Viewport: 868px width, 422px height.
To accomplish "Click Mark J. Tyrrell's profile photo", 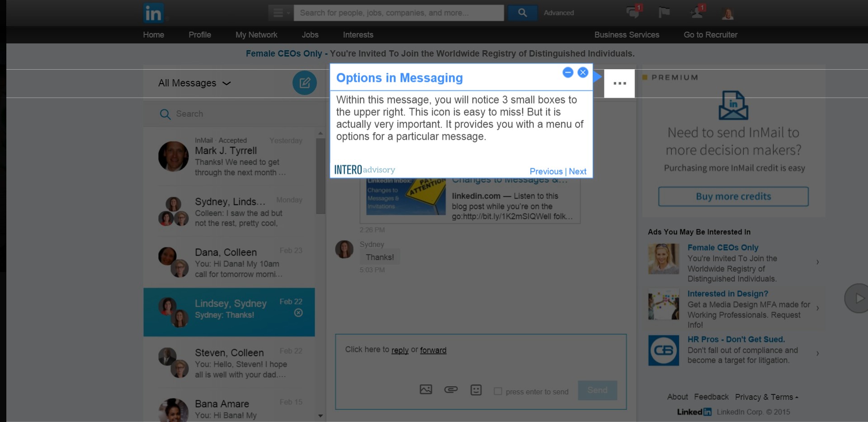I will pos(173,156).
